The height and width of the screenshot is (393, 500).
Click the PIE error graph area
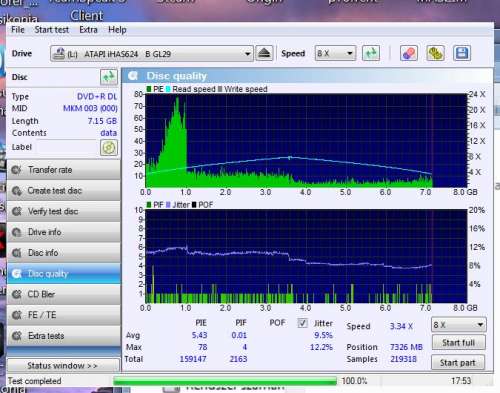tap(306, 141)
